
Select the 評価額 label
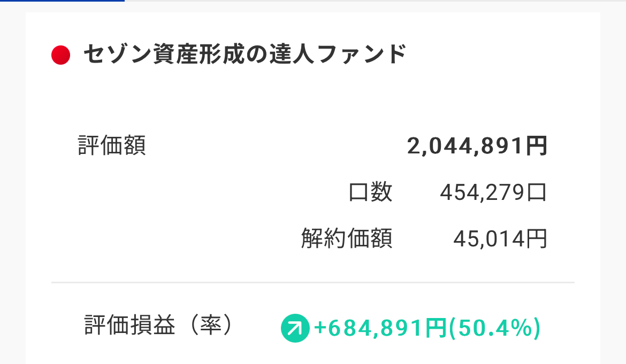click(112, 145)
